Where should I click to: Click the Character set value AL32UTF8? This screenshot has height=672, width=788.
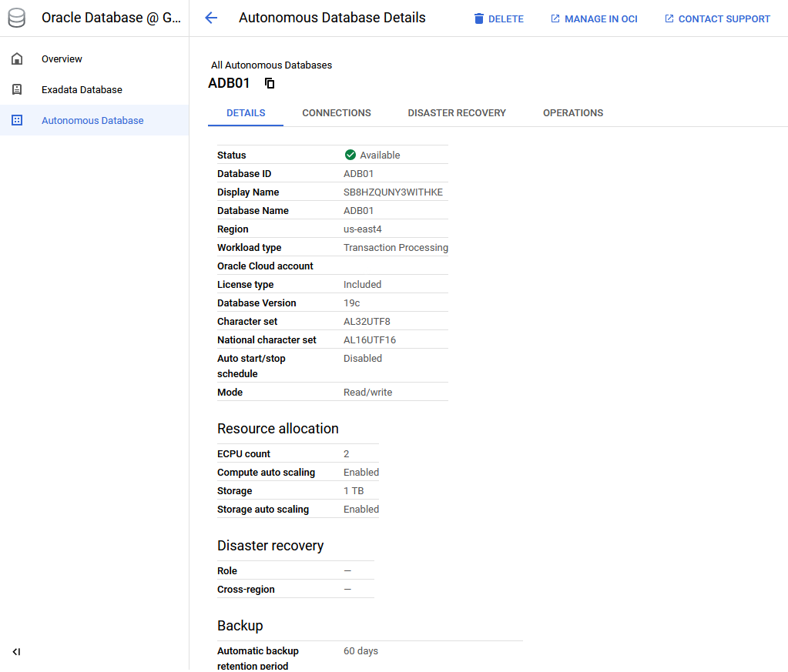pos(367,322)
